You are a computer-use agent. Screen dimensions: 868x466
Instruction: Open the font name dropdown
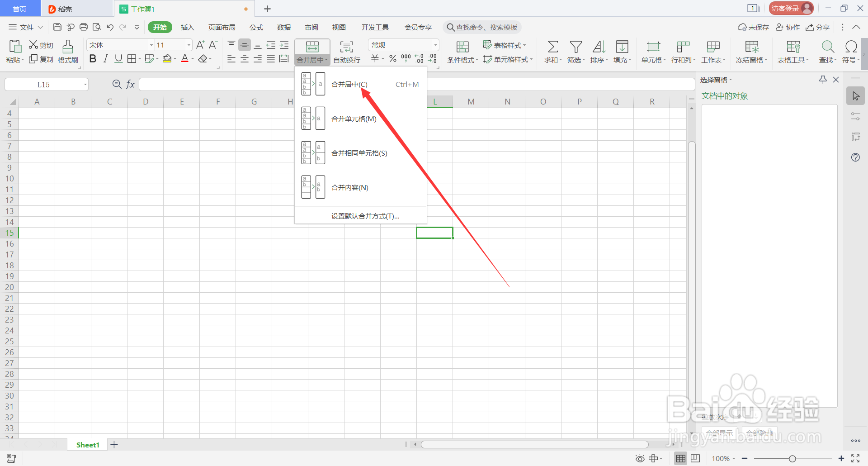[x=151, y=44]
